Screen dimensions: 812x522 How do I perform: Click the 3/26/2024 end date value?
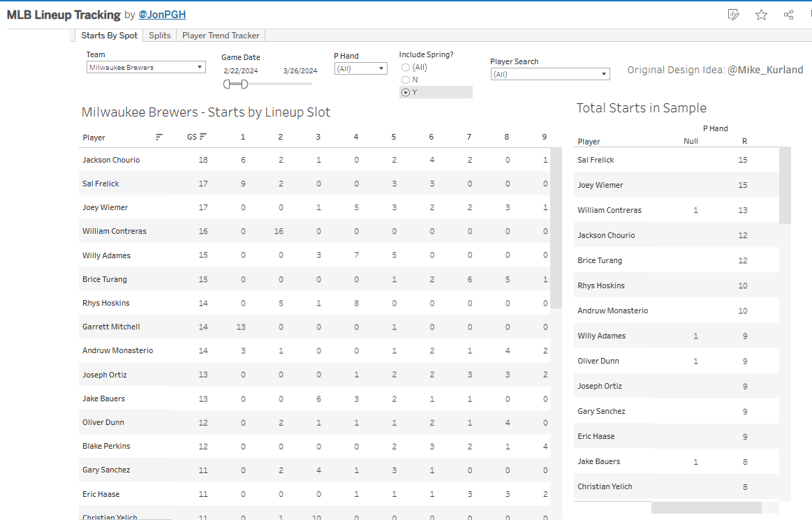300,71
